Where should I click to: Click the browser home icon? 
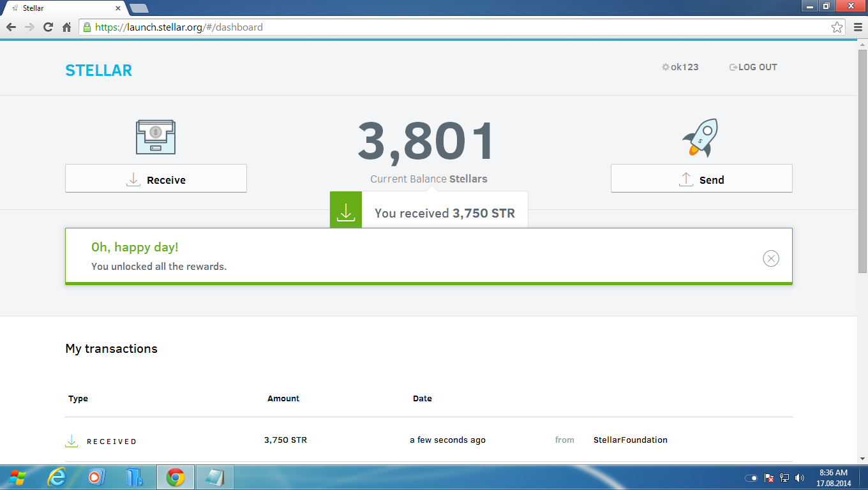[66, 27]
